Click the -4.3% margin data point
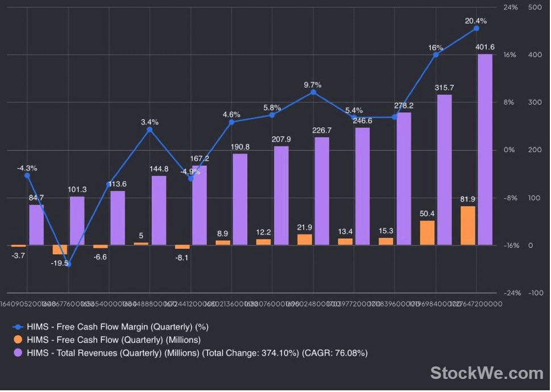Screen dimensions: 551x392 (27, 176)
